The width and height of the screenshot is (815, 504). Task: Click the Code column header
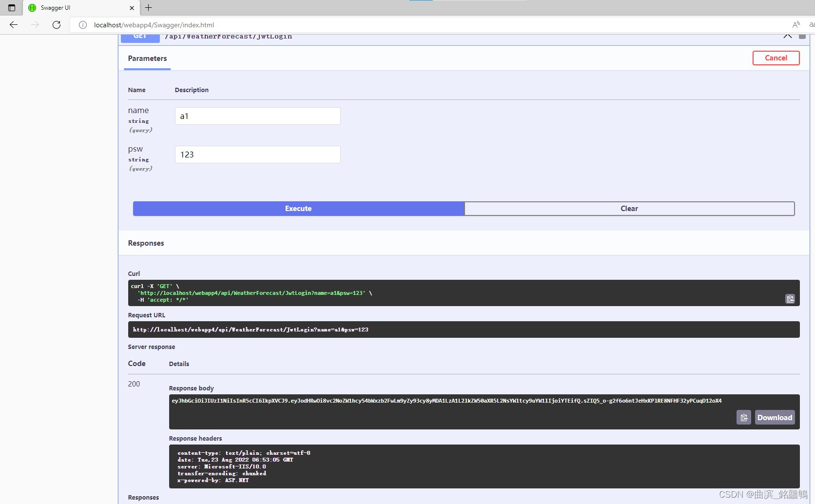(137, 364)
